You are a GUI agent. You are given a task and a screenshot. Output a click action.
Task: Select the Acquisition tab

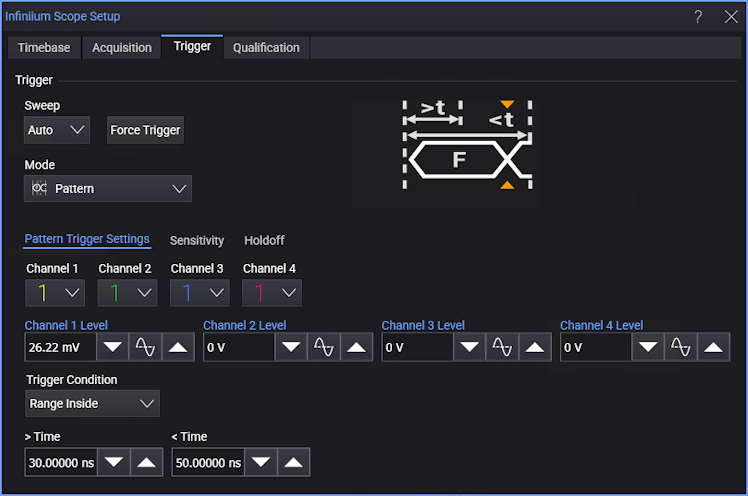pos(122,47)
